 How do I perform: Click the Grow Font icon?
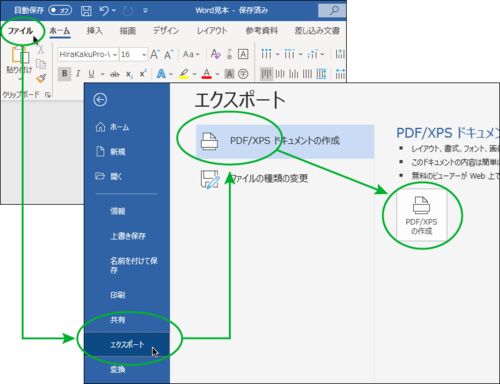(154, 54)
